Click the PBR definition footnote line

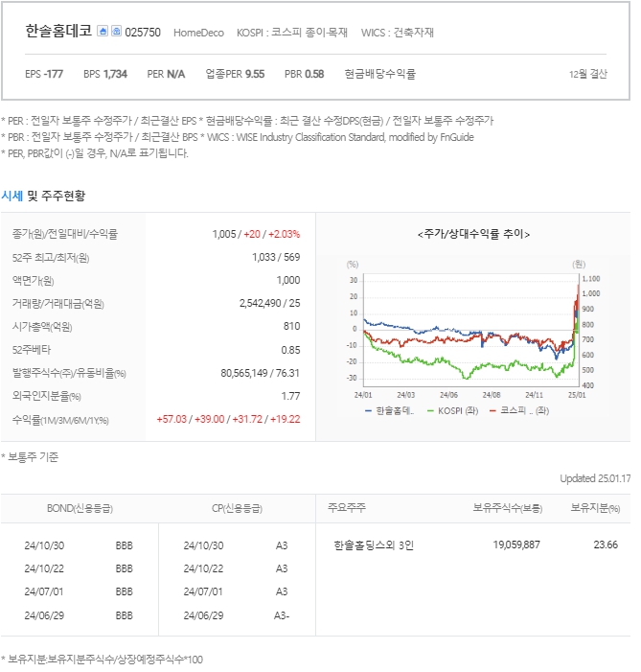coord(238,137)
